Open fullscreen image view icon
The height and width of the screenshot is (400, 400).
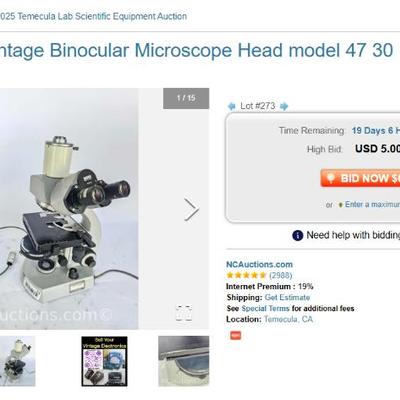[x=184, y=313]
